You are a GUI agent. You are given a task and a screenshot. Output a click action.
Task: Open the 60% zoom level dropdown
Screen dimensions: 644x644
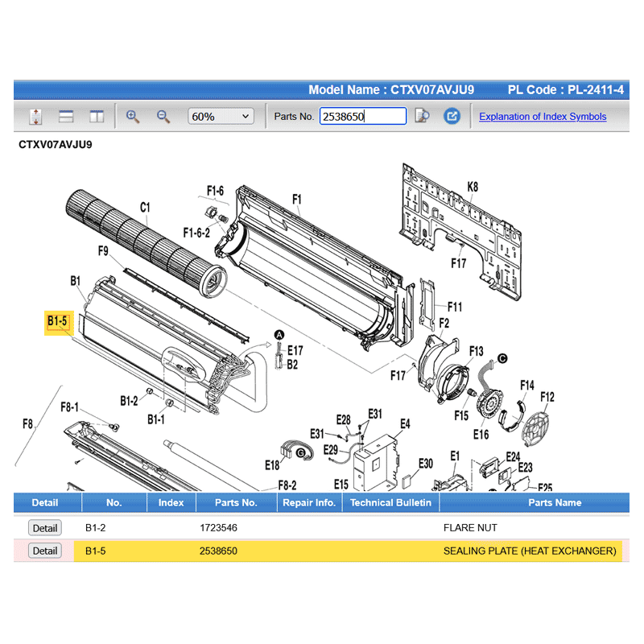coord(221,117)
